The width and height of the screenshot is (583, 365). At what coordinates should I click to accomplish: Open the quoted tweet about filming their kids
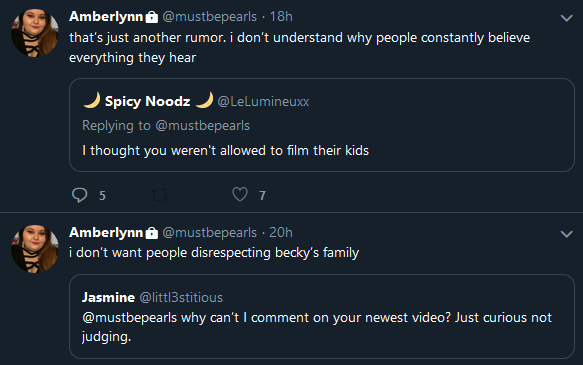[x=322, y=125]
